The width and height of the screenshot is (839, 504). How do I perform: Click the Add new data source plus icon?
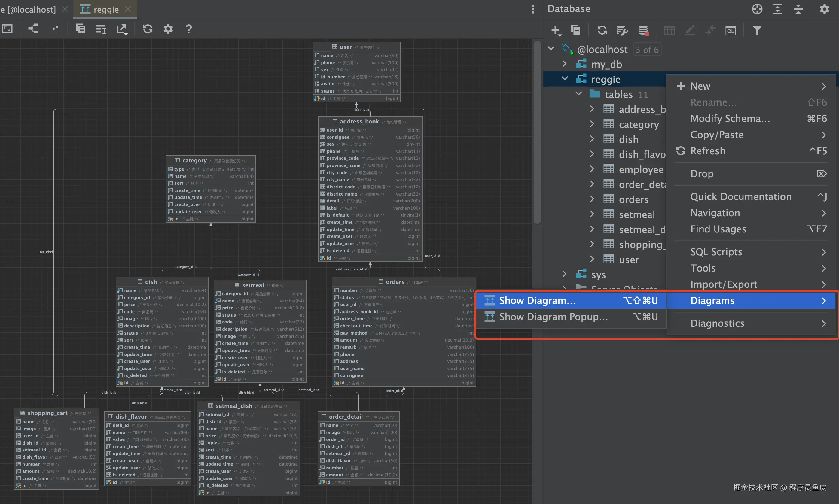coord(556,30)
